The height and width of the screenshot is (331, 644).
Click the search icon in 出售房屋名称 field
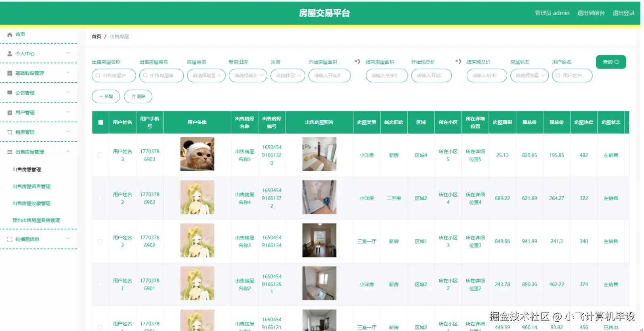(x=98, y=75)
